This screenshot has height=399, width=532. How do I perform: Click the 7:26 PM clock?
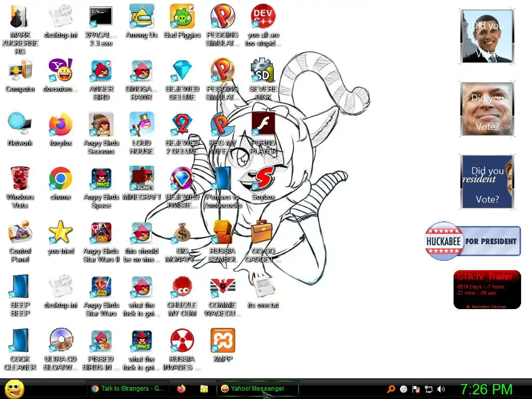pos(486,389)
